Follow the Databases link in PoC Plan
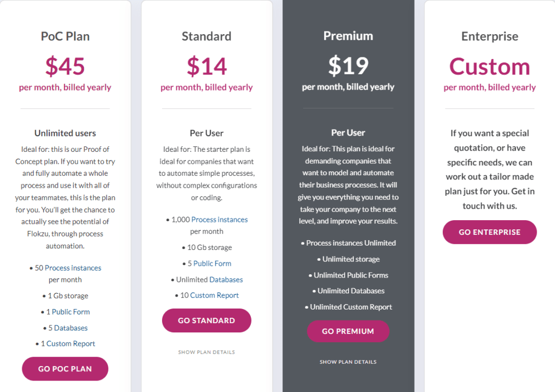Screen dimensions: 555x392 click(70, 328)
